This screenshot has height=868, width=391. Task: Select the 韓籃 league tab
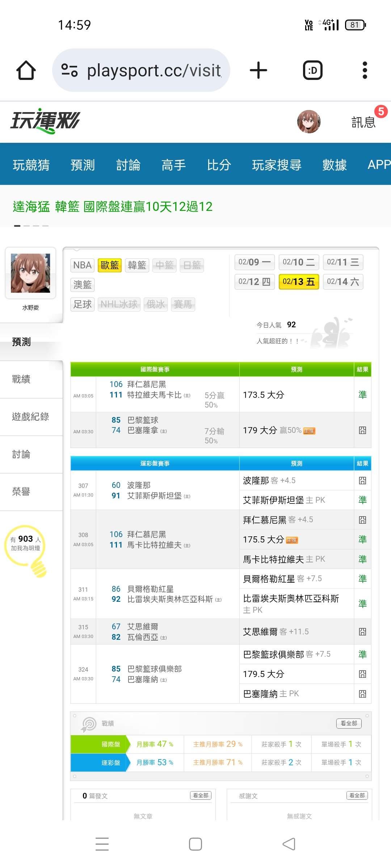click(137, 265)
